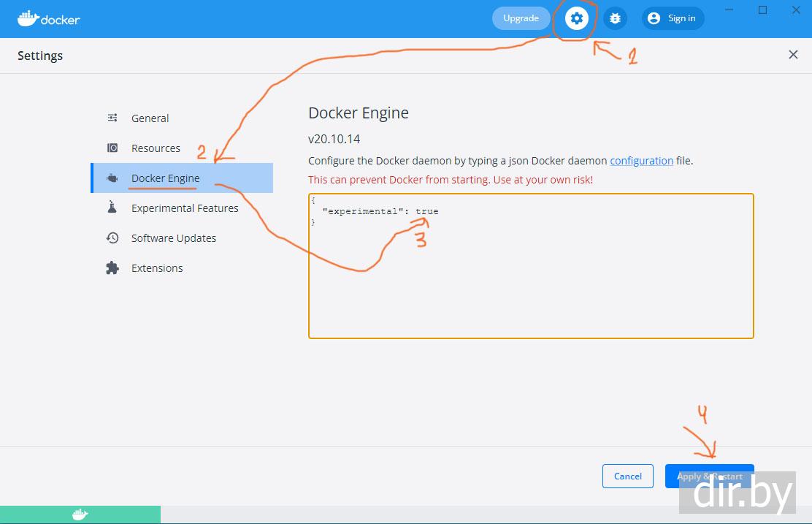Click the Software Updates clock icon
Viewport: 812px width, 524px height.
click(112, 238)
